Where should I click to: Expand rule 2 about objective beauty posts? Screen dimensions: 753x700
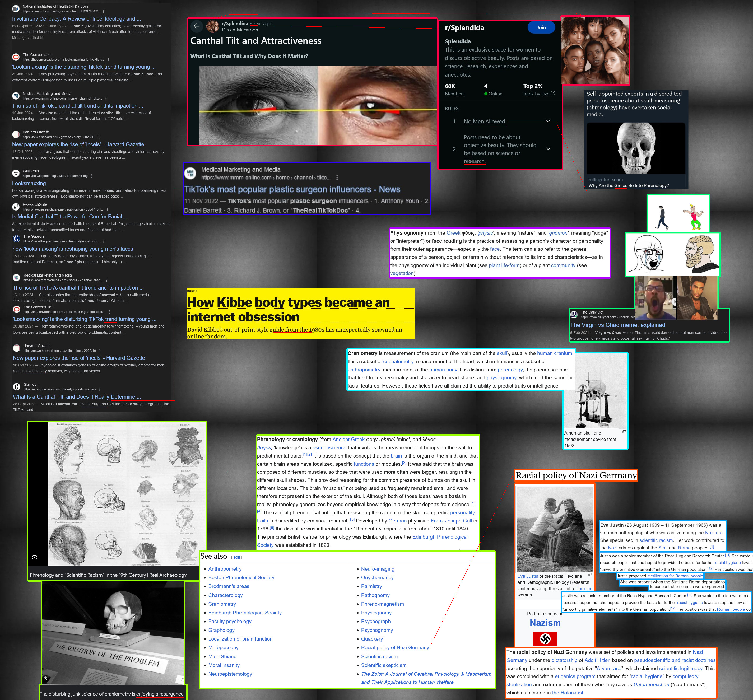548,149
